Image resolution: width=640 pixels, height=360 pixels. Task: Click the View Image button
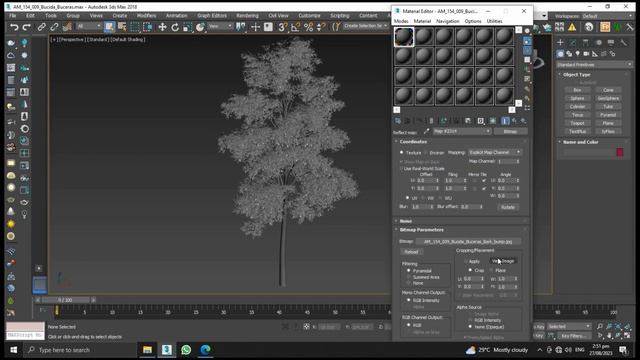[504, 261]
